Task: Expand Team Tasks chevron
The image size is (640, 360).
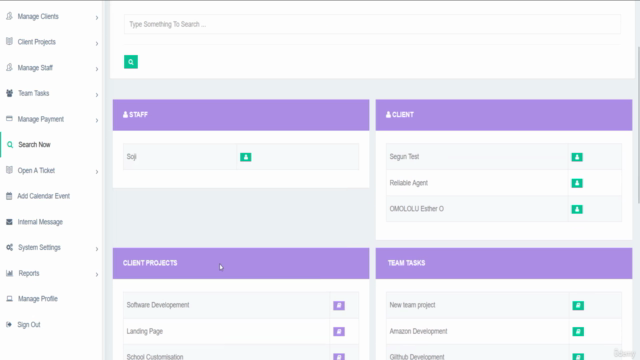Action: pyautogui.click(x=97, y=95)
